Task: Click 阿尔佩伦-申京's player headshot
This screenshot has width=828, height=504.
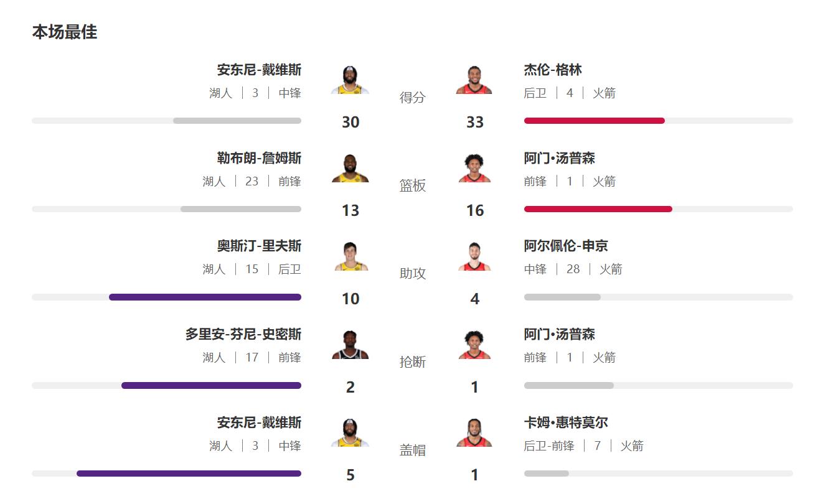Action: point(474,256)
